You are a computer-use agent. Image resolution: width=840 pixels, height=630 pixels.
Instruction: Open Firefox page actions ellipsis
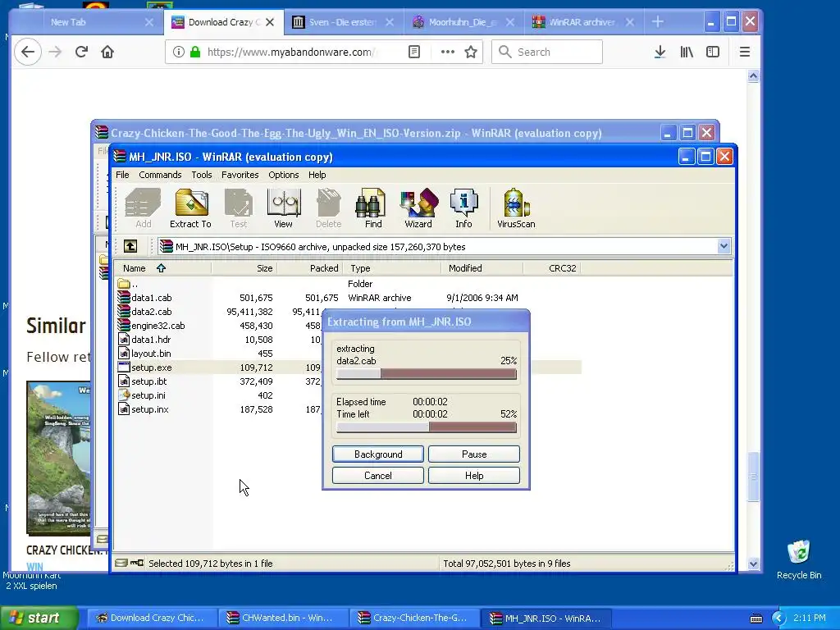click(x=447, y=52)
